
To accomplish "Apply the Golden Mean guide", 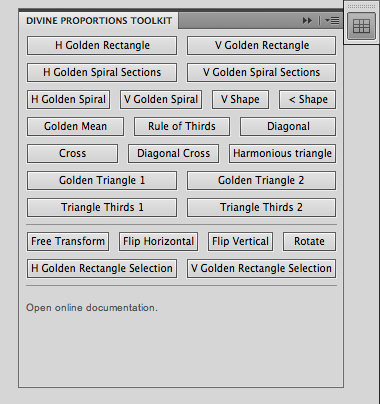I will click(x=75, y=126).
